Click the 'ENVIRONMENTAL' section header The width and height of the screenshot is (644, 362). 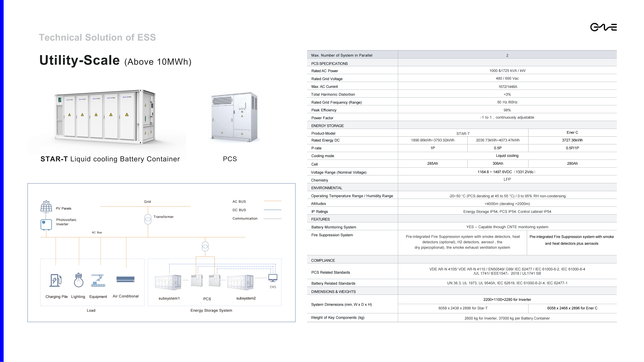tap(327, 188)
